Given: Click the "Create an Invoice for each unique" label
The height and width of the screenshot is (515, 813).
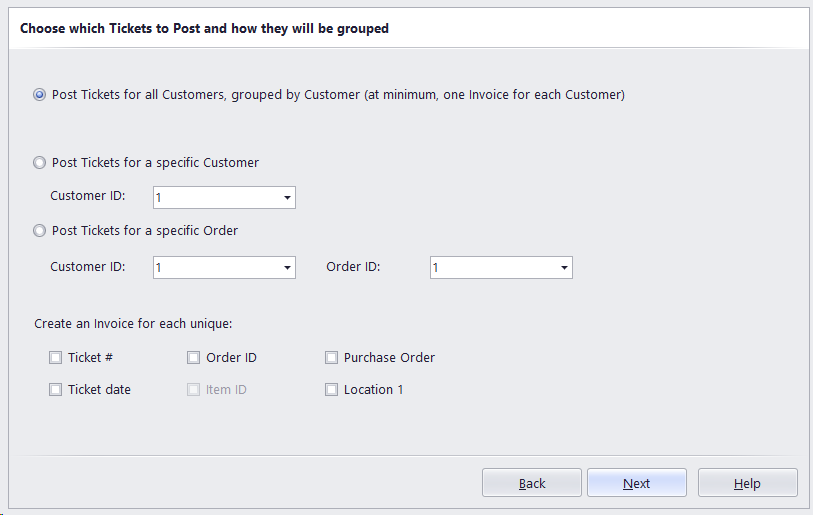Looking at the screenshot, I should tap(133, 323).
